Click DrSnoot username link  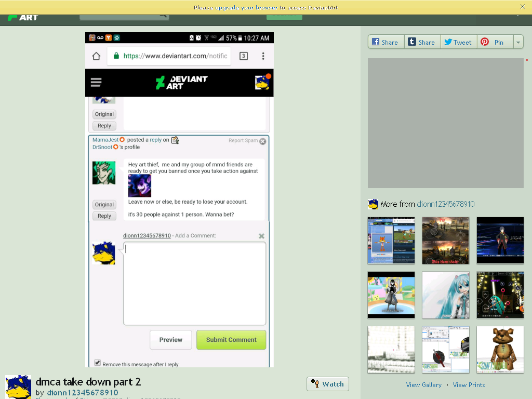[102, 147]
